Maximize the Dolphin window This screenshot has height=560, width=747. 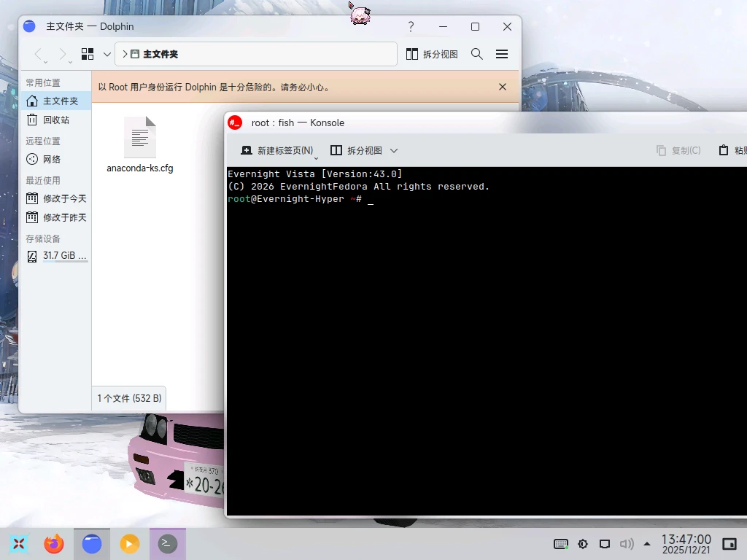[x=475, y=27]
